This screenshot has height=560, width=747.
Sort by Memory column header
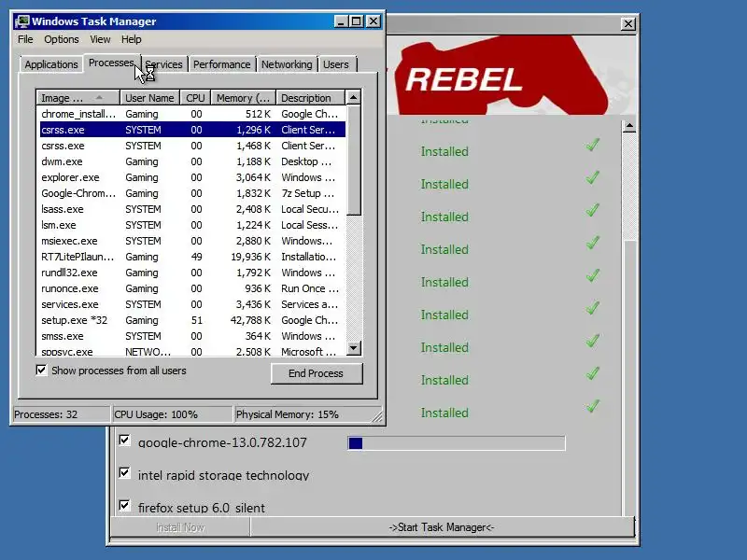coord(243,98)
